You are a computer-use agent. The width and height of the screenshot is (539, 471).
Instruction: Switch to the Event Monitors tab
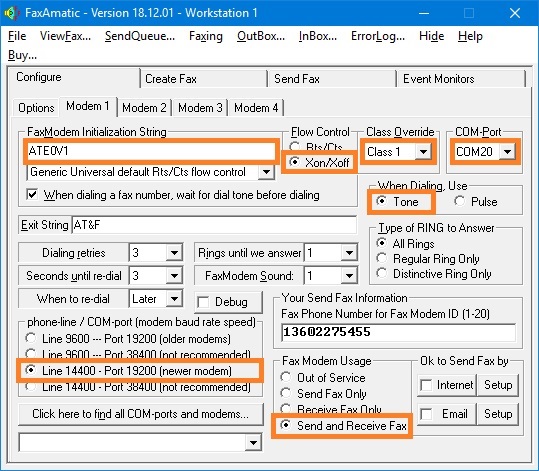(x=461, y=79)
